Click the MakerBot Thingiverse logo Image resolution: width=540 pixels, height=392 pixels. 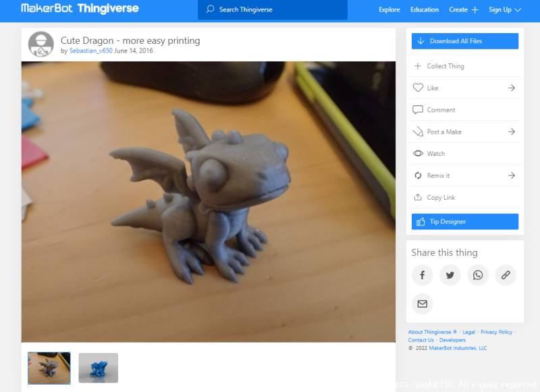click(80, 8)
